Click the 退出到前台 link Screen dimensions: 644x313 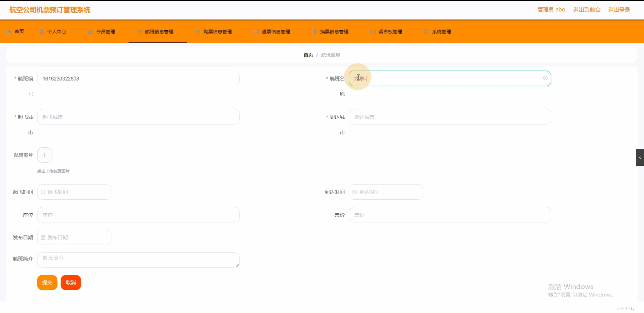click(x=587, y=10)
